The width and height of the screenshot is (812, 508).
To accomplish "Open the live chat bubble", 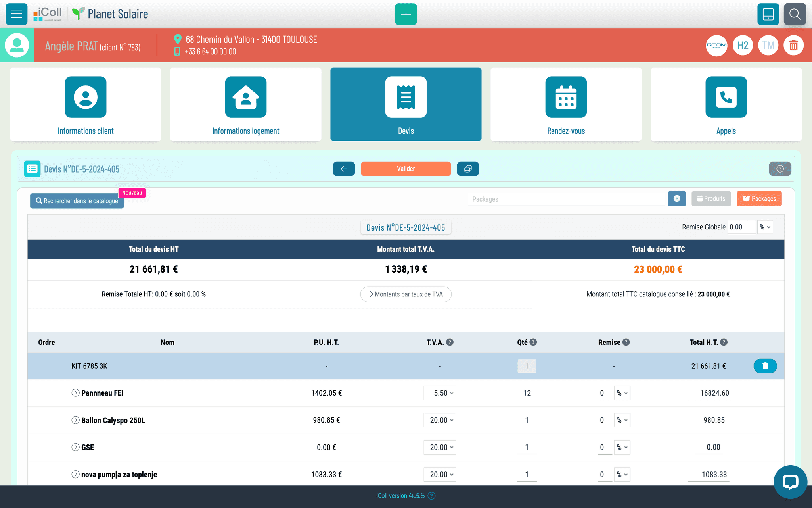I will point(790,482).
